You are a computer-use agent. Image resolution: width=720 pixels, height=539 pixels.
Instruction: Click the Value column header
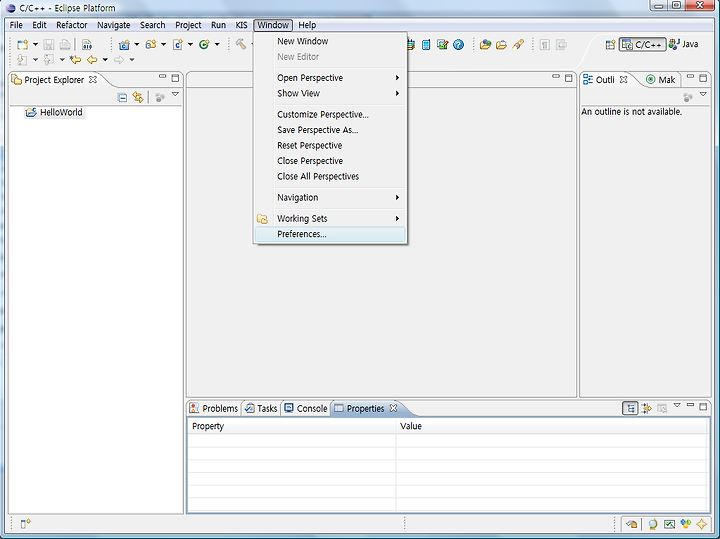click(552, 427)
